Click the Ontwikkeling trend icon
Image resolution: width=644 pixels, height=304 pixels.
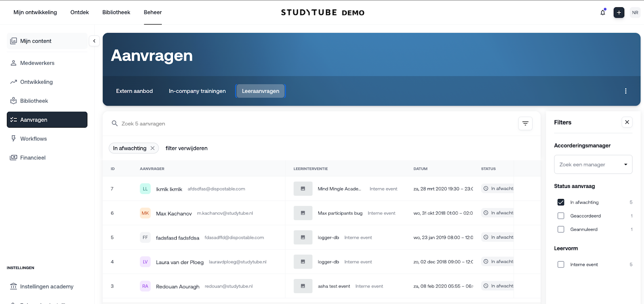(x=13, y=82)
